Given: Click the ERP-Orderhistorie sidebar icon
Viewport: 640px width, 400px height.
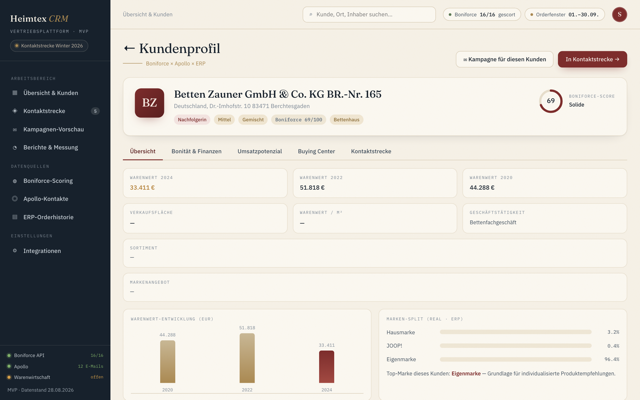Looking at the screenshot, I should (15, 217).
